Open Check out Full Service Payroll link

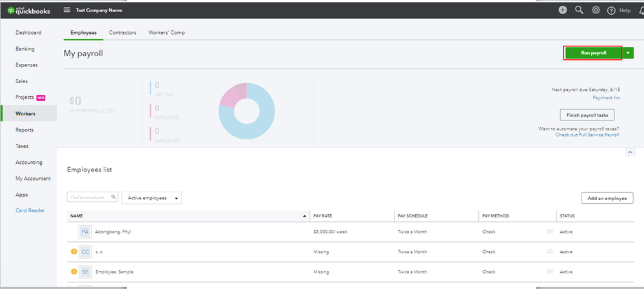[587, 135]
